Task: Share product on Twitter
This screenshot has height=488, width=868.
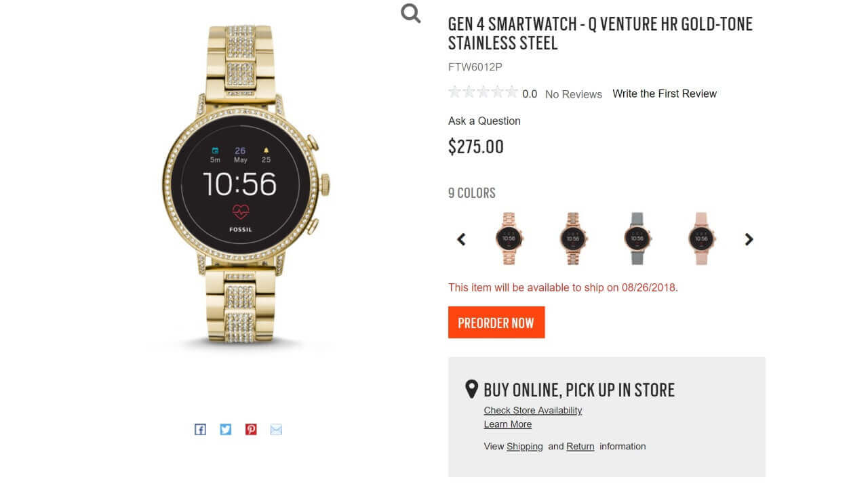Action: pos(226,429)
